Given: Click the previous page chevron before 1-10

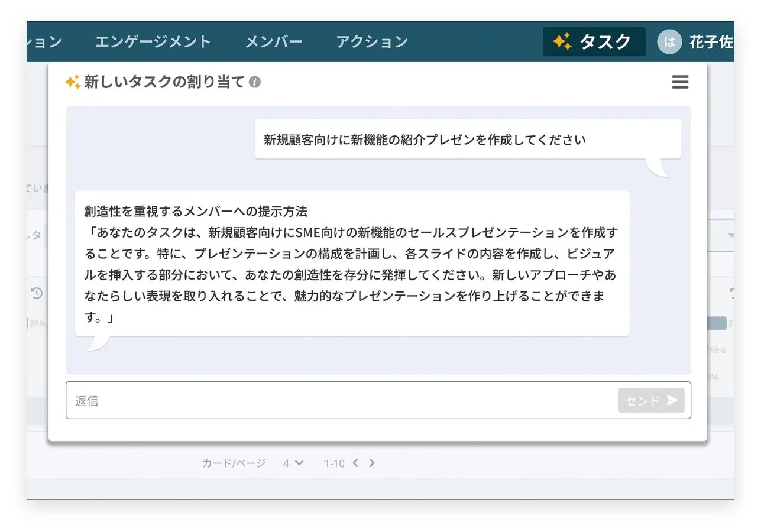Looking at the screenshot, I should (x=355, y=463).
